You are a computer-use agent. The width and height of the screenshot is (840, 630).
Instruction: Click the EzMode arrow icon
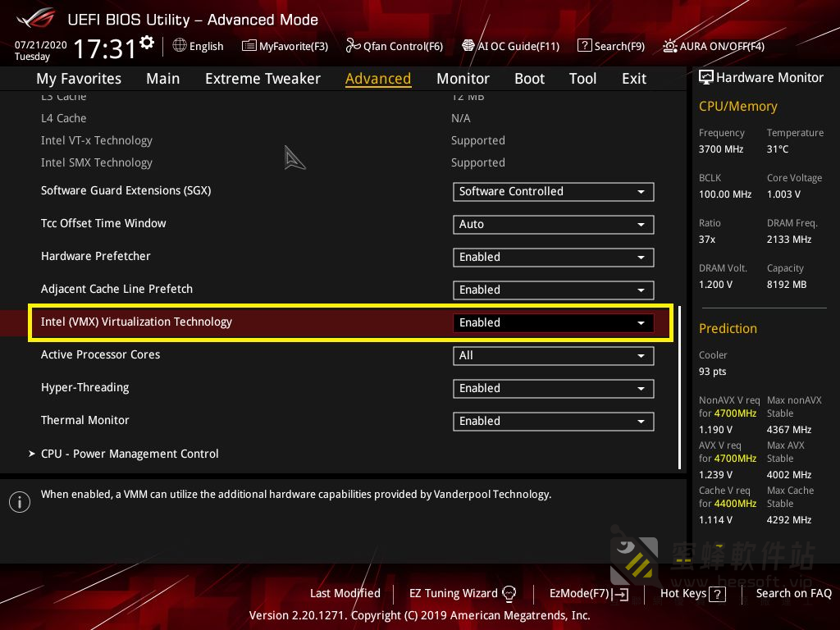[620, 594]
